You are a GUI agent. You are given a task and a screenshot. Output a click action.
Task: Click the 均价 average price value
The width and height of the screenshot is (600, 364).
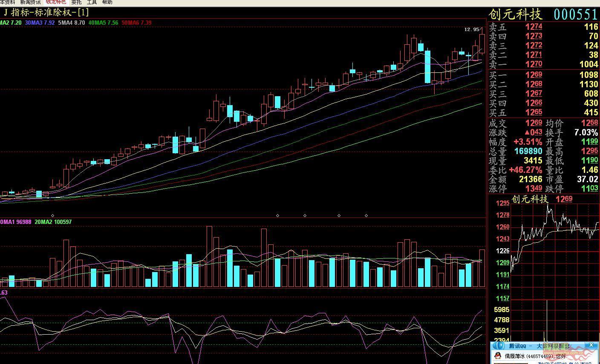(590, 123)
